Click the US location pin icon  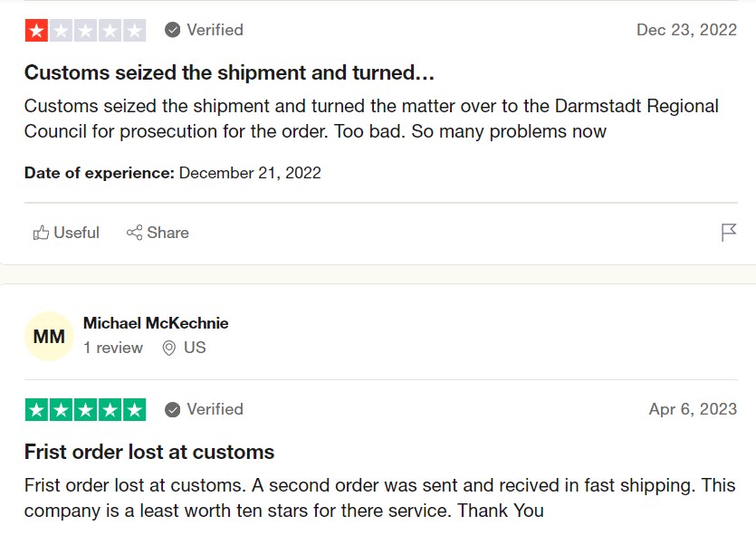(168, 348)
